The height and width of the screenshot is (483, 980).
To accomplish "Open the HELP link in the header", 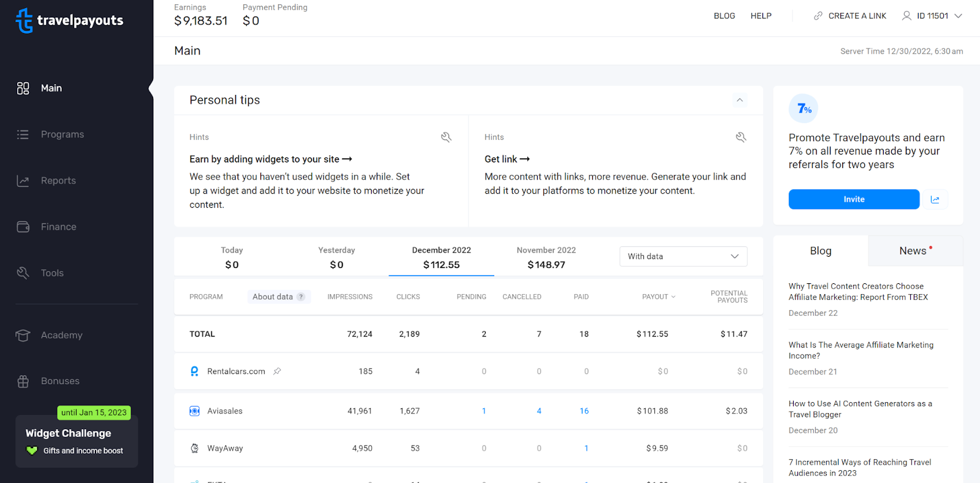I will 761,16.
